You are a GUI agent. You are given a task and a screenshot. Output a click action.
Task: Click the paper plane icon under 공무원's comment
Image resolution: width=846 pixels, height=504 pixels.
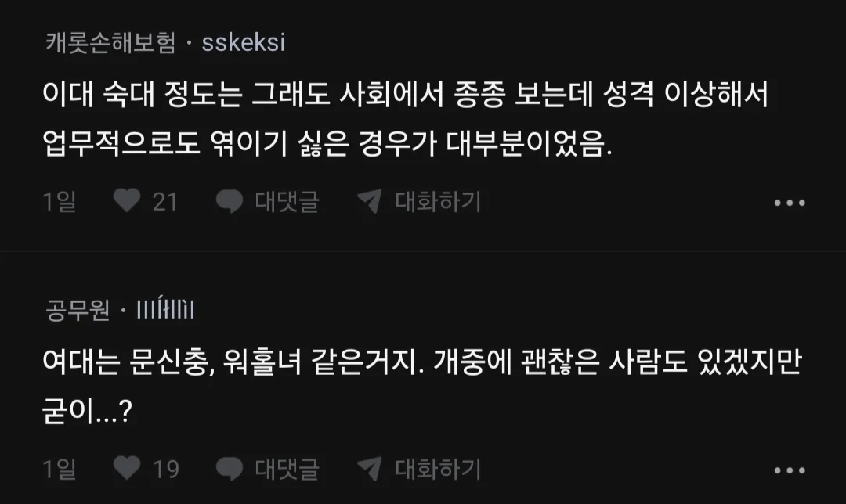pyautogui.click(x=369, y=469)
